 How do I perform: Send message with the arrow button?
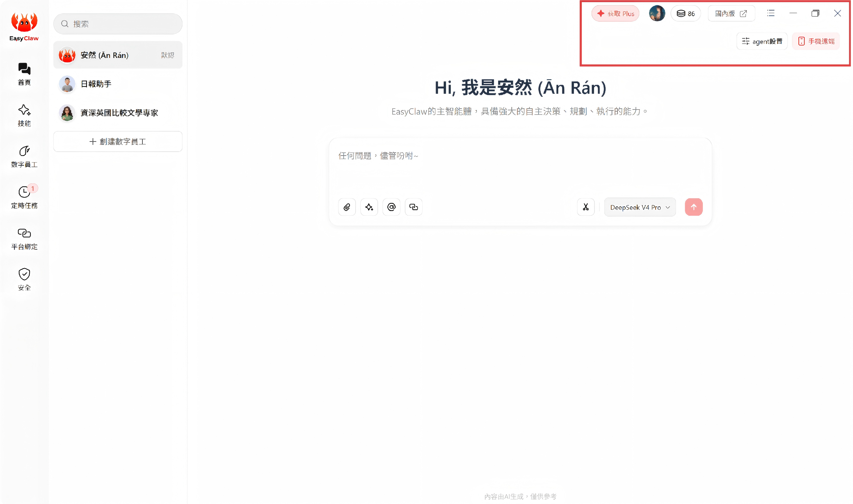click(693, 207)
